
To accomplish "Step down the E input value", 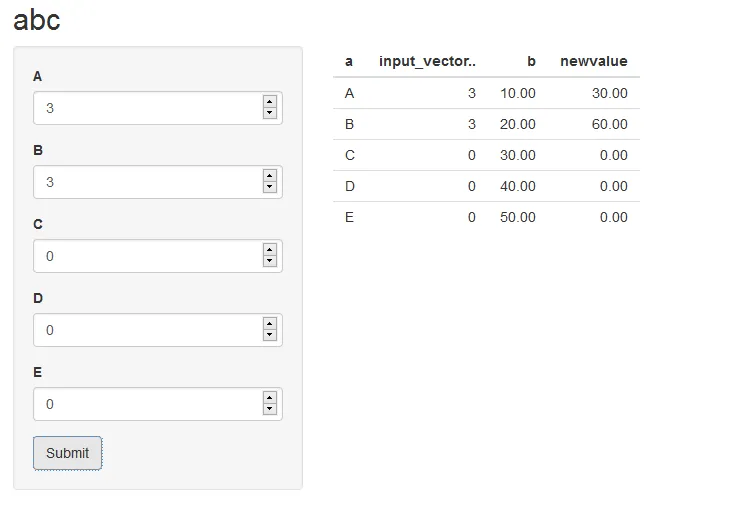I will point(269,409).
